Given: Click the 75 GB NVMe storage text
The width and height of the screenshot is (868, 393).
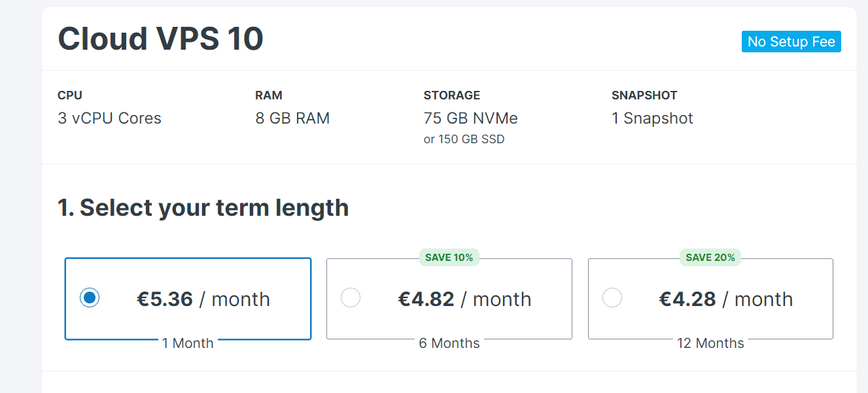Looking at the screenshot, I should click(470, 118).
